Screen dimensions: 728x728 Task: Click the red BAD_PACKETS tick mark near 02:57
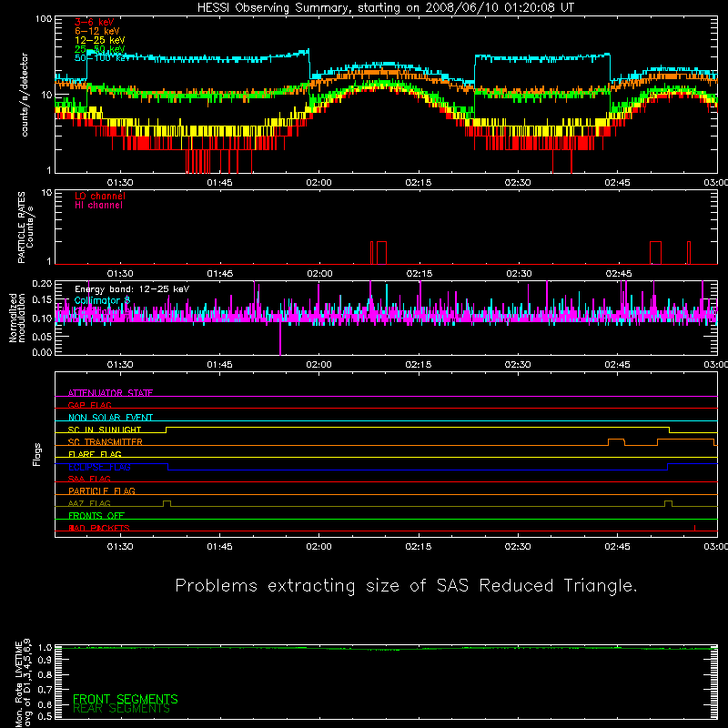tap(694, 528)
